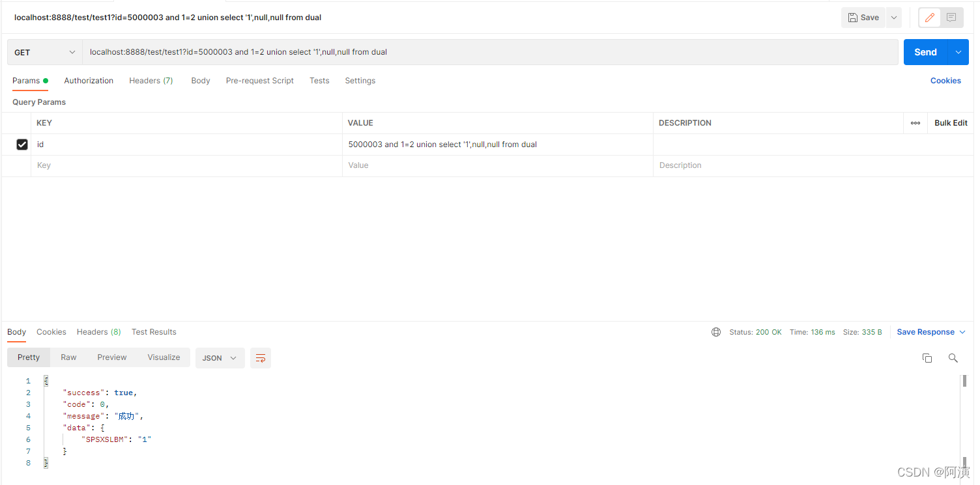Select the Preview view
The height and width of the screenshot is (485, 980).
click(x=112, y=357)
